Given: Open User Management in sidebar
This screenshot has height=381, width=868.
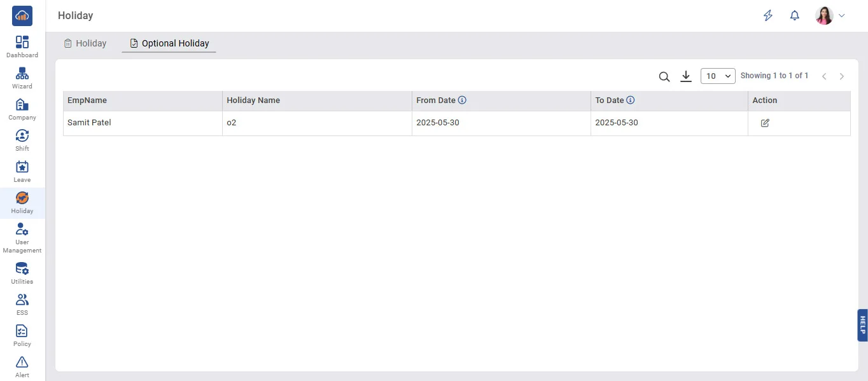Looking at the screenshot, I should coord(22,238).
